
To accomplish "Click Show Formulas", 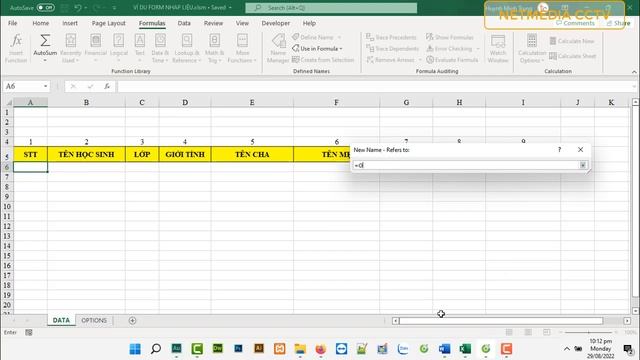I will point(450,37).
